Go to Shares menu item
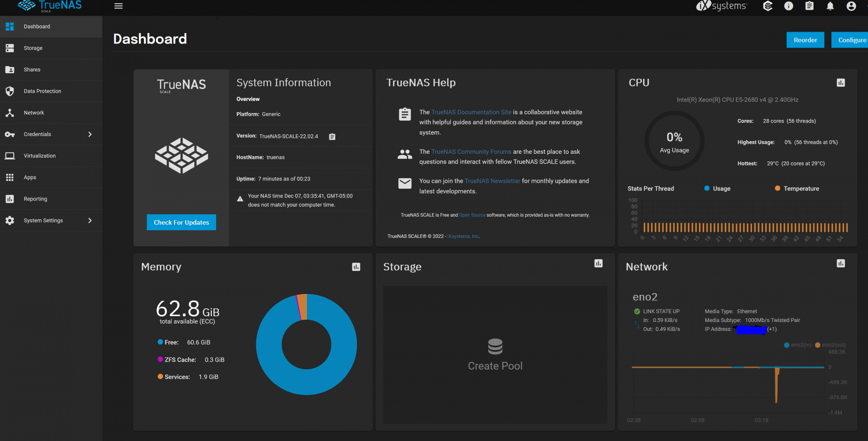The height and width of the screenshot is (441, 868). [51, 70]
